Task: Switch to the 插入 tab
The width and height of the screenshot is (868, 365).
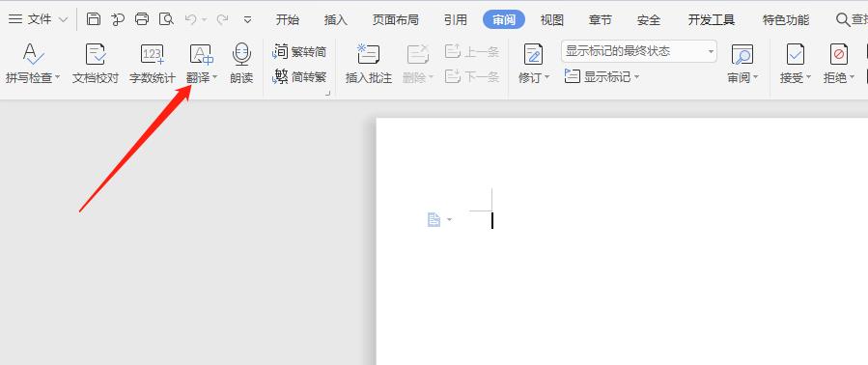Action: 335,20
